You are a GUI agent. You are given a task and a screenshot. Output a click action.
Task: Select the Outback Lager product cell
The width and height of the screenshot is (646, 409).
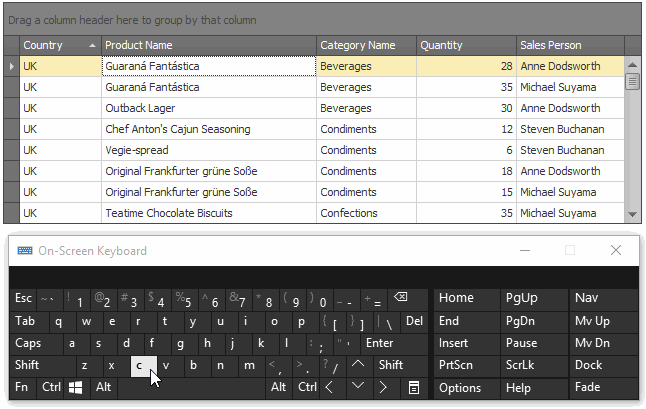click(x=208, y=108)
